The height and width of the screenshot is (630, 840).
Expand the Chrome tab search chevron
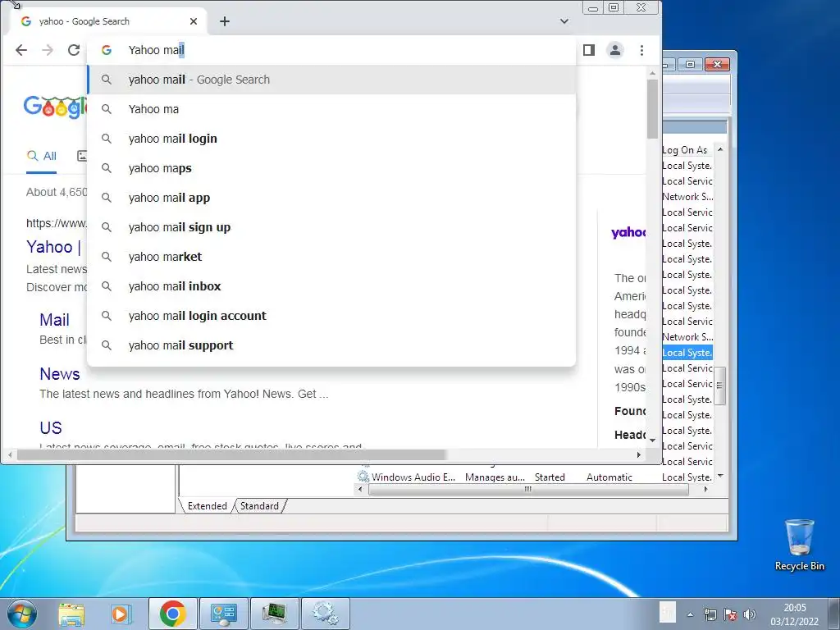click(x=564, y=21)
